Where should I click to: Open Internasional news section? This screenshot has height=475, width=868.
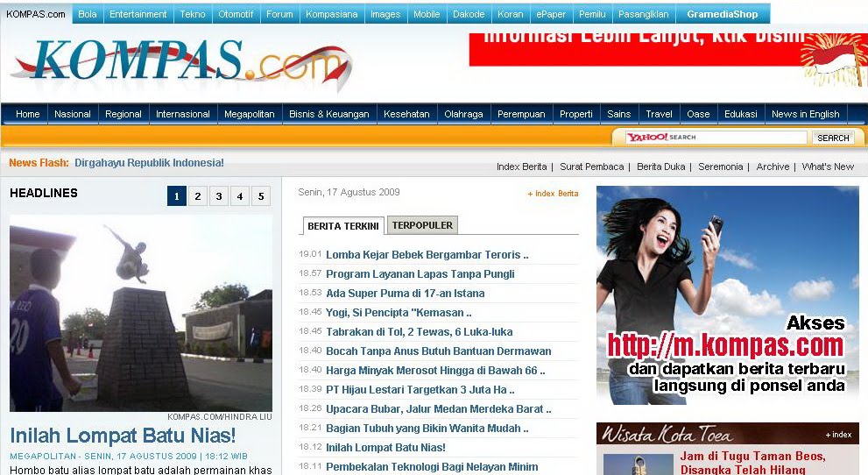tap(183, 114)
